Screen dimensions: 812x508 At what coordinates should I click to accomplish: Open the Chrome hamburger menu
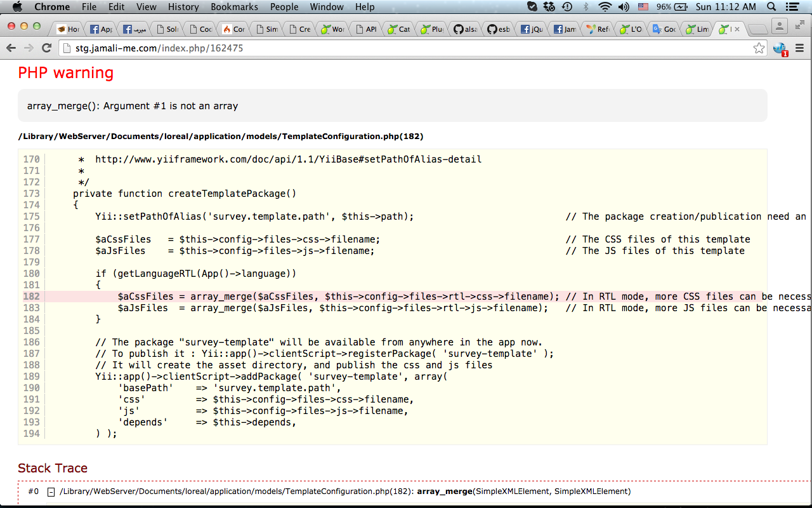pyautogui.click(x=799, y=48)
